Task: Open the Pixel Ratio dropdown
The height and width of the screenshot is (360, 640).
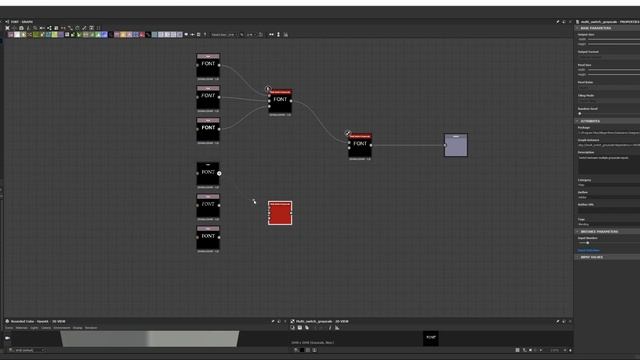Action: click(609, 87)
